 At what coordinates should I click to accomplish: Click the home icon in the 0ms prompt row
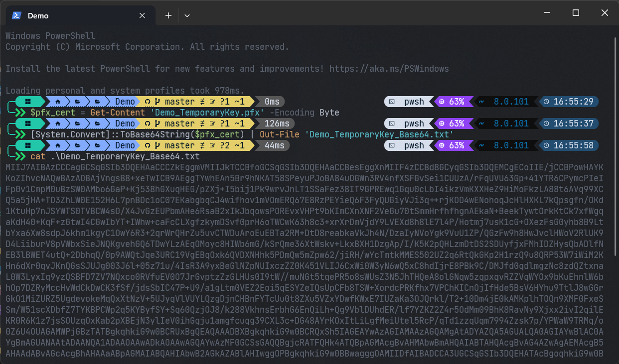(x=57, y=102)
